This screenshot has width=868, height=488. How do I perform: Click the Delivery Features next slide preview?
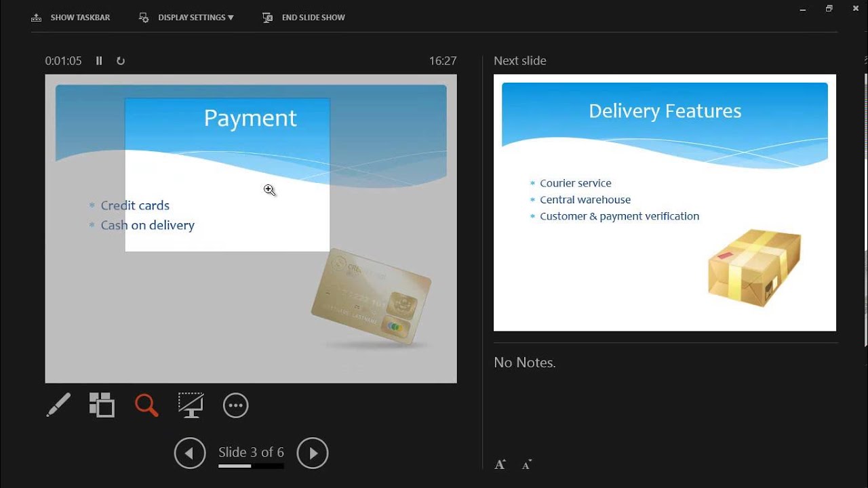[665, 203]
